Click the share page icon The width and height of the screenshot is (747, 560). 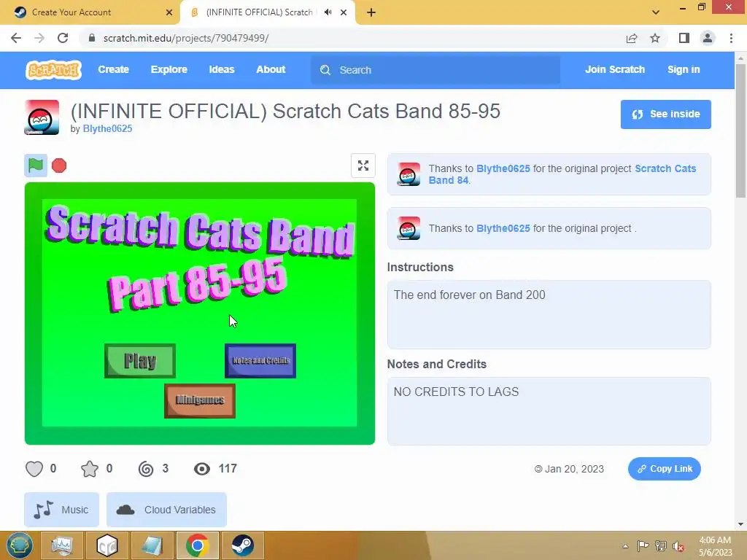(x=632, y=38)
